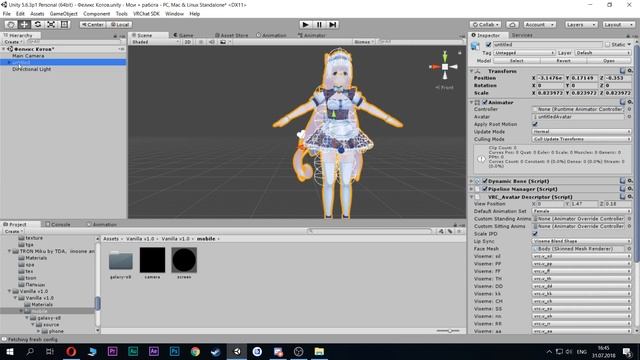Select the Hand tool in toolbar

[x=11, y=24]
